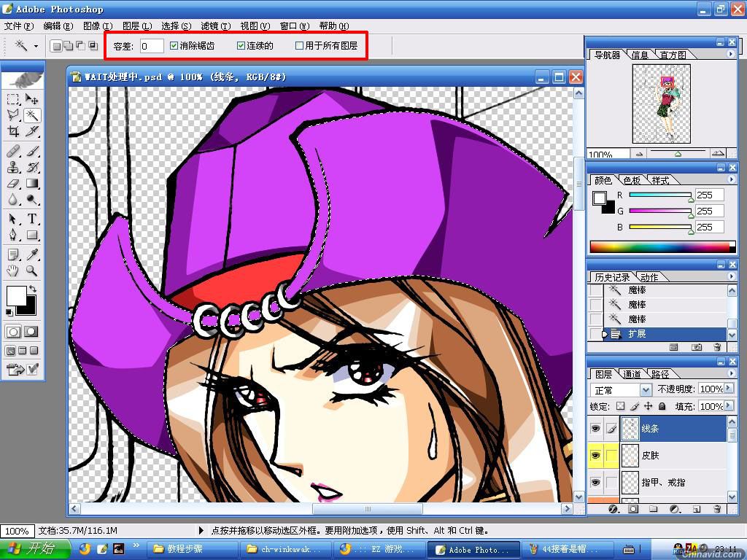This screenshot has width=747, height=560.
Task: Toggle lock position icon
Action: (648, 406)
